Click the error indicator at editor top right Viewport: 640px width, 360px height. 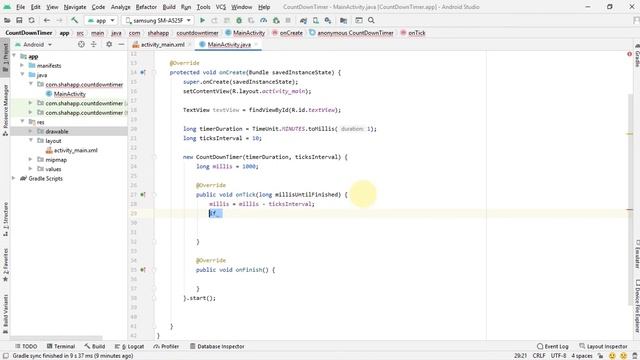[629, 54]
